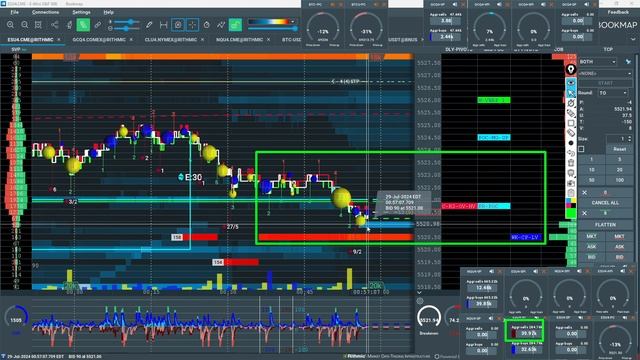Click the FLATTEN button
Viewport: 640px width, 360px height.
[x=605, y=225]
